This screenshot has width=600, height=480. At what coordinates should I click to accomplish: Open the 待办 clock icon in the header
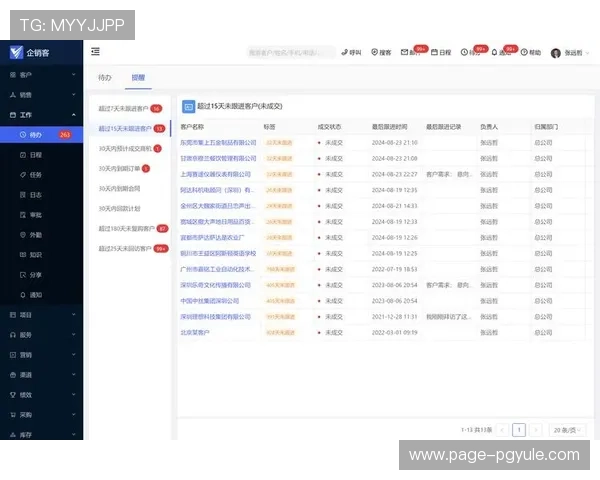pos(464,52)
